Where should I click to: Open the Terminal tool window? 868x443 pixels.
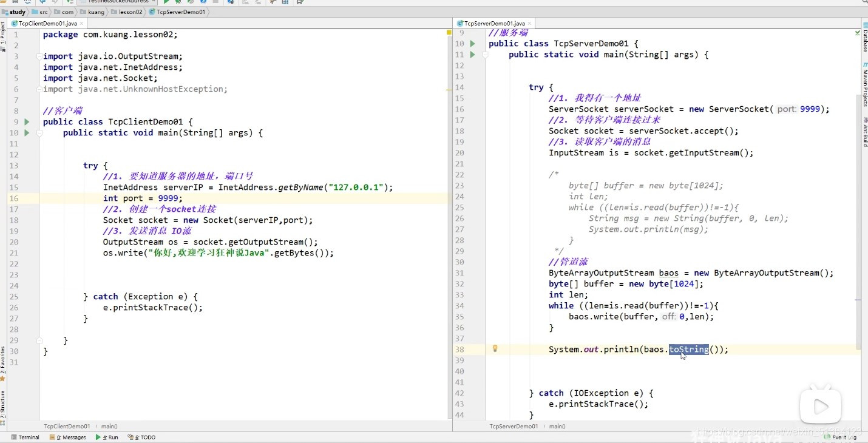(x=25, y=437)
